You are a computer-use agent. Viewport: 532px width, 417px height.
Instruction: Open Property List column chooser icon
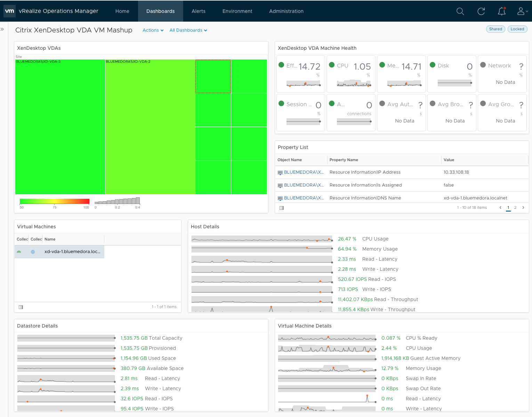282,208
